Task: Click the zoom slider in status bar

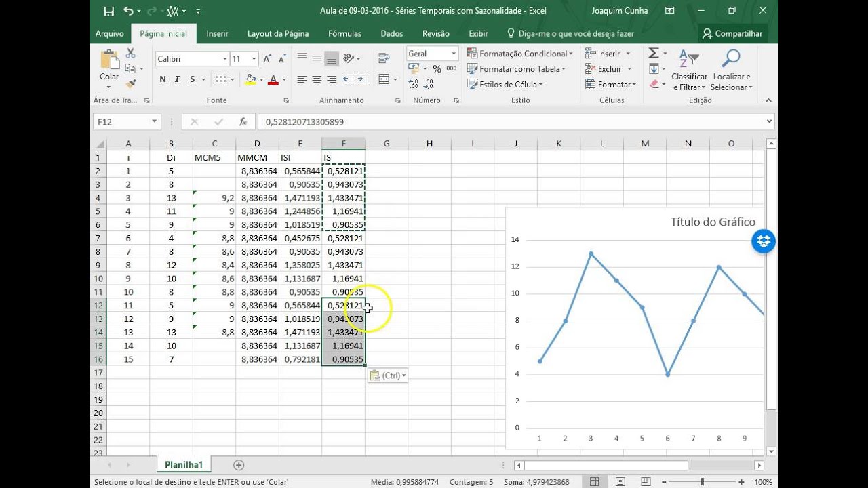Action: (x=702, y=482)
